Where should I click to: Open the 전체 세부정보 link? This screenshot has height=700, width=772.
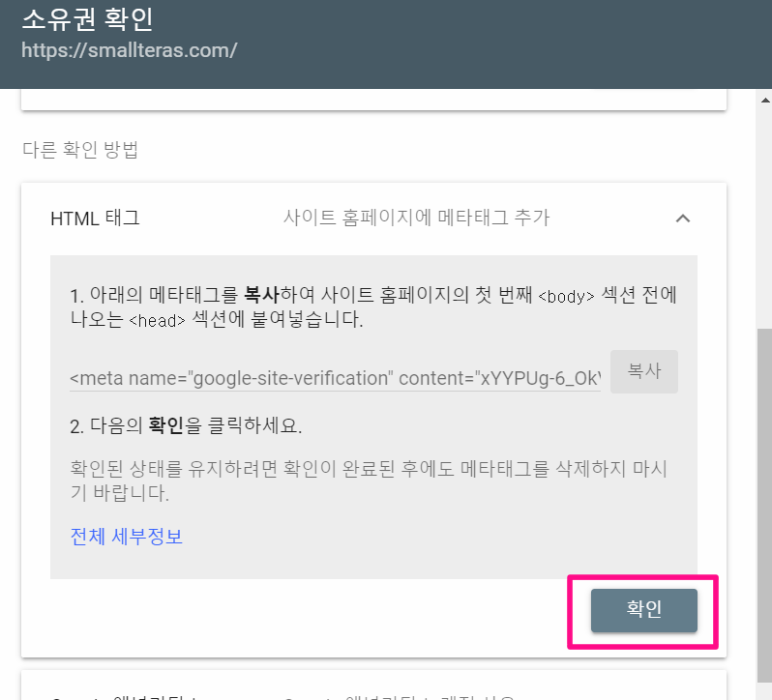(x=127, y=537)
